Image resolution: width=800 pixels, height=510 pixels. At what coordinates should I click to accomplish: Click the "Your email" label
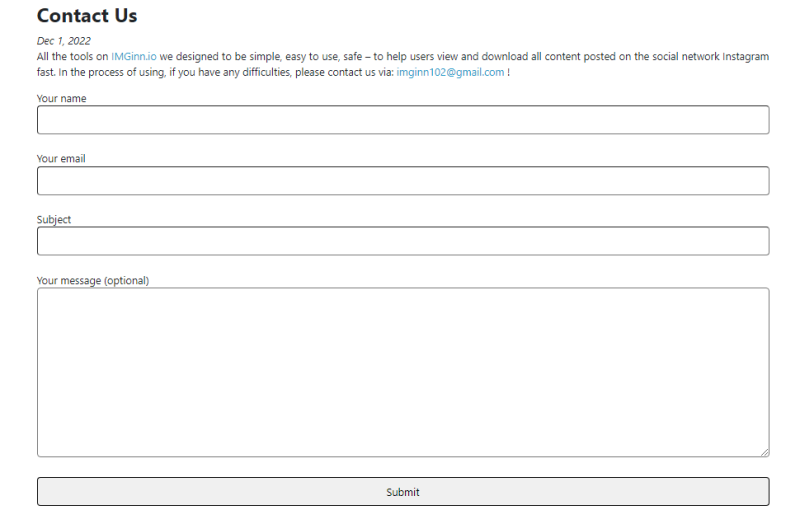(x=61, y=159)
